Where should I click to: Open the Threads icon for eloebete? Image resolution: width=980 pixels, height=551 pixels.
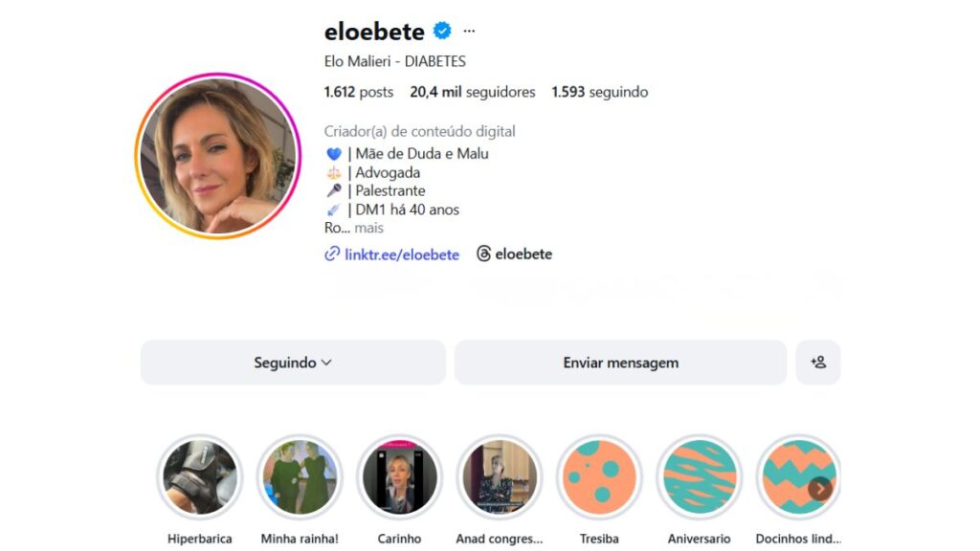pyautogui.click(x=483, y=253)
